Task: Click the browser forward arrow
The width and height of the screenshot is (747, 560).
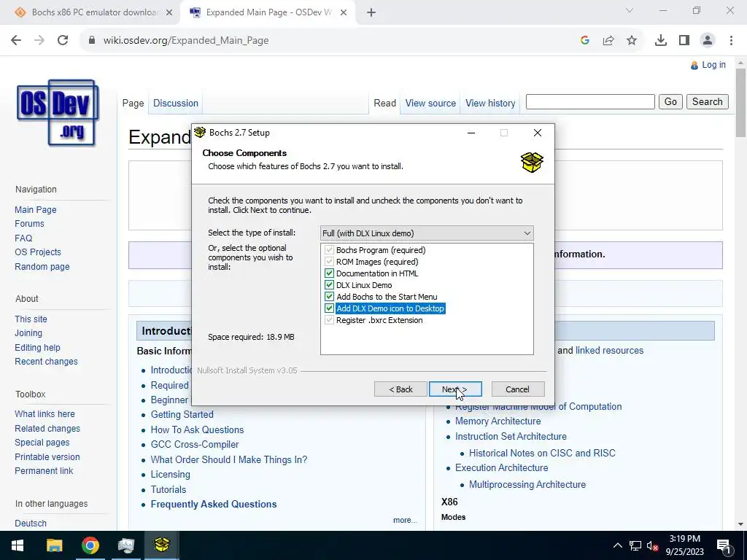Action: [39, 41]
